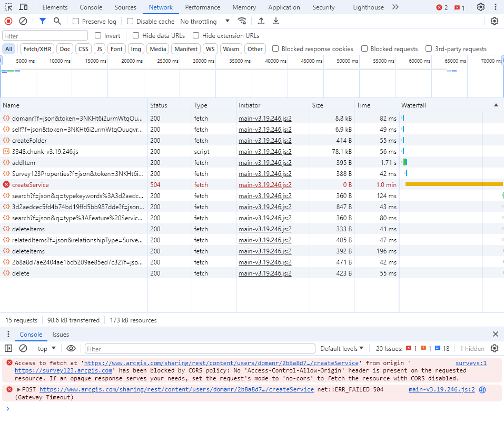This screenshot has width=504, height=432.
Task: Open Network panel settings gear
Action: (495, 21)
